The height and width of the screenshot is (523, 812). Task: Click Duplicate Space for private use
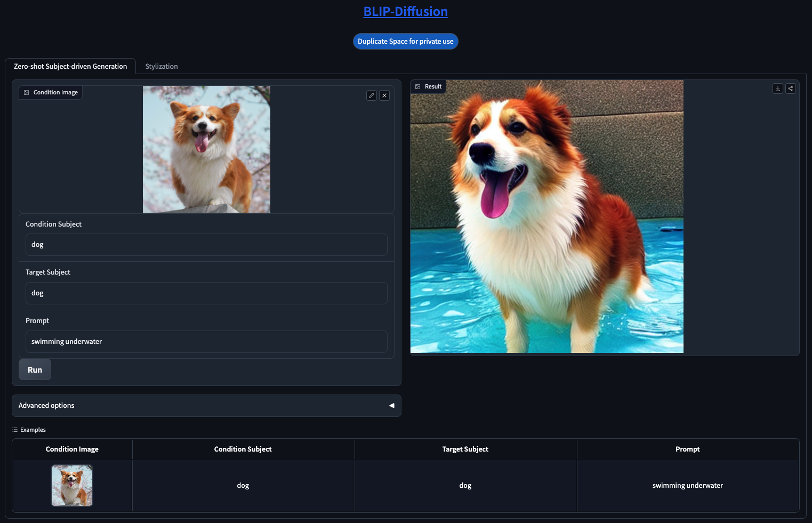[405, 42]
